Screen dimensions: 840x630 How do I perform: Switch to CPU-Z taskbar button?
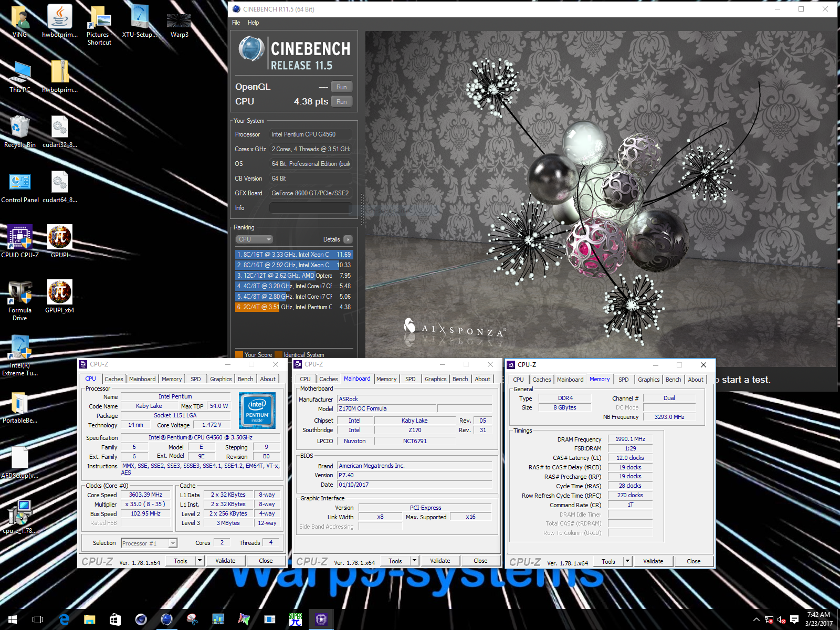click(x=321, y=619)
